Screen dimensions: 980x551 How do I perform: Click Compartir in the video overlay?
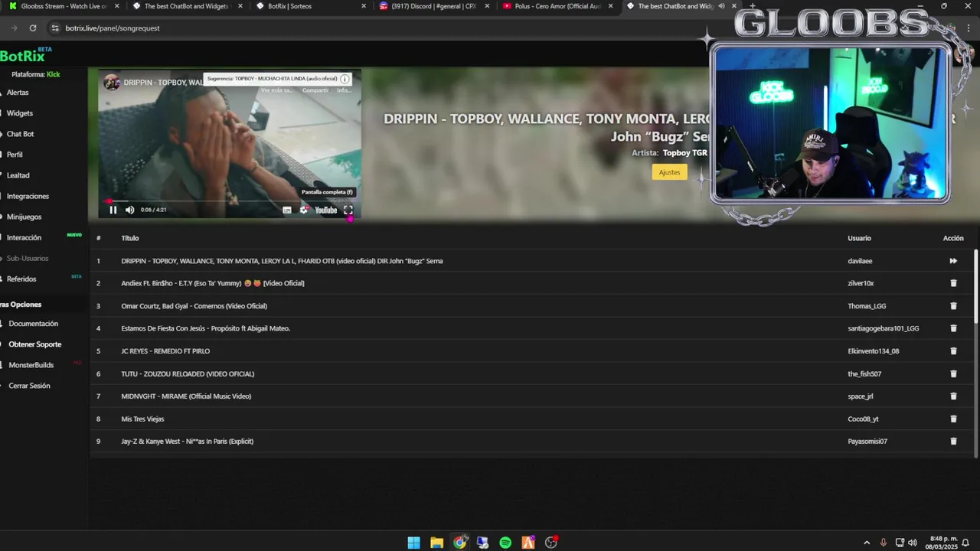coord(315,90)
